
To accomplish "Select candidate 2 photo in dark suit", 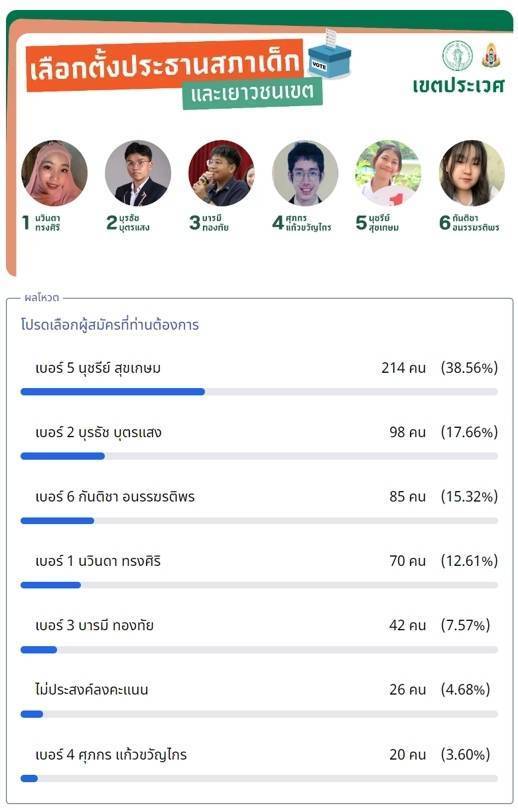I will [138, 173].
